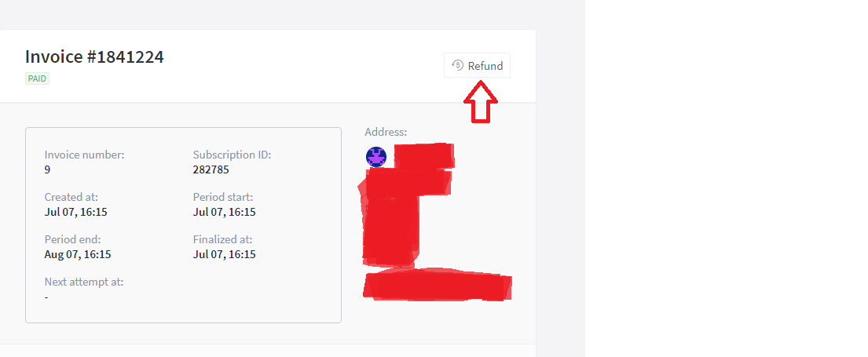
Task: Click the refund arrow icon inside Refund button
Action: coord(457,65)
